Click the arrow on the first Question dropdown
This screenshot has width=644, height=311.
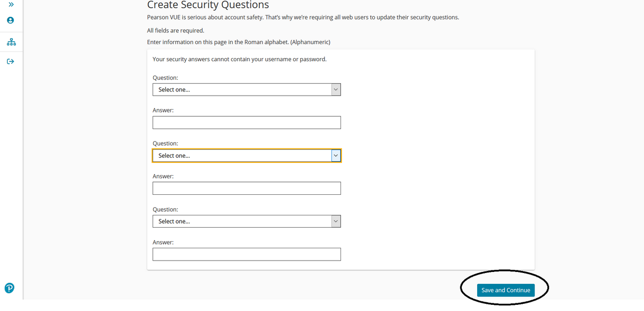click(335, 89)
